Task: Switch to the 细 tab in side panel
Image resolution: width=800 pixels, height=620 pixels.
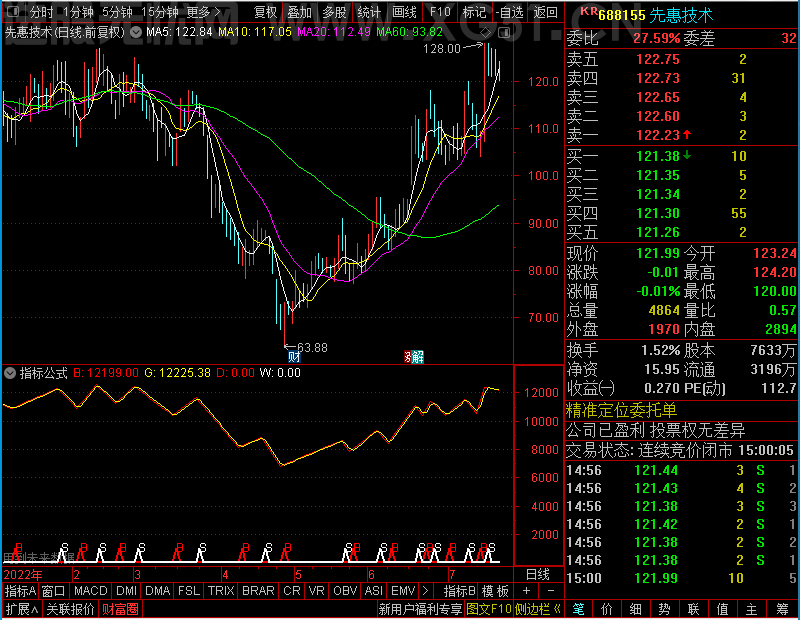Action: pos(635,609)
